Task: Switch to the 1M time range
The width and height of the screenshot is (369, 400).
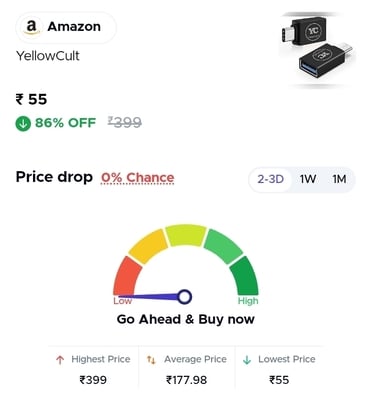Action: 339,179
